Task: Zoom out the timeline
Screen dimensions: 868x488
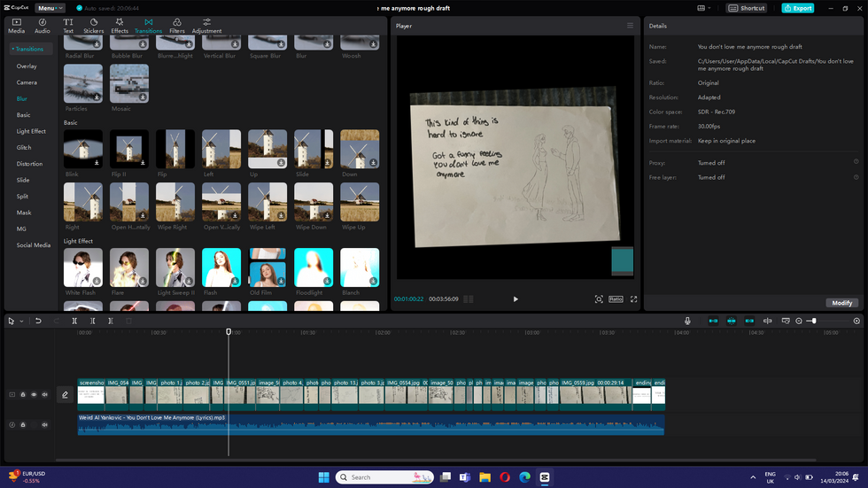Action: coord(799,321)
